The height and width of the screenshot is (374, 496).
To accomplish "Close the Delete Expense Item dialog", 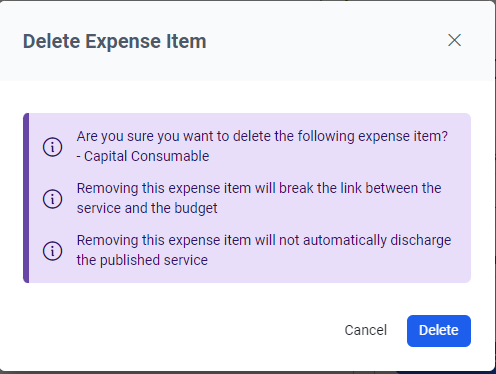I will 454,40.
